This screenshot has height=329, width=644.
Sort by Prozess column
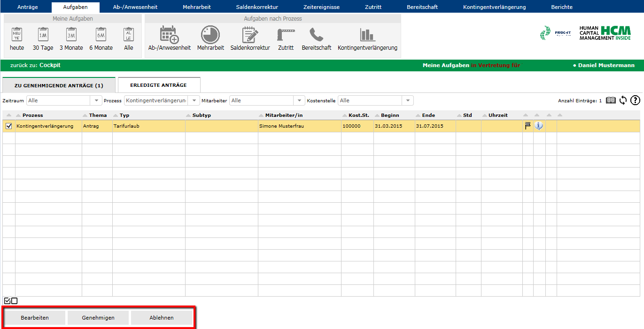tap(32, 115)
